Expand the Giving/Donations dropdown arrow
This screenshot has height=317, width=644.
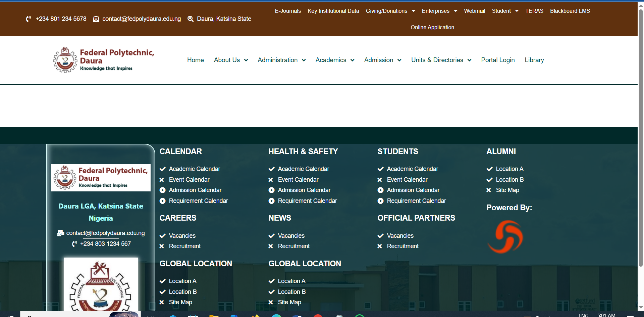point(414,11)
